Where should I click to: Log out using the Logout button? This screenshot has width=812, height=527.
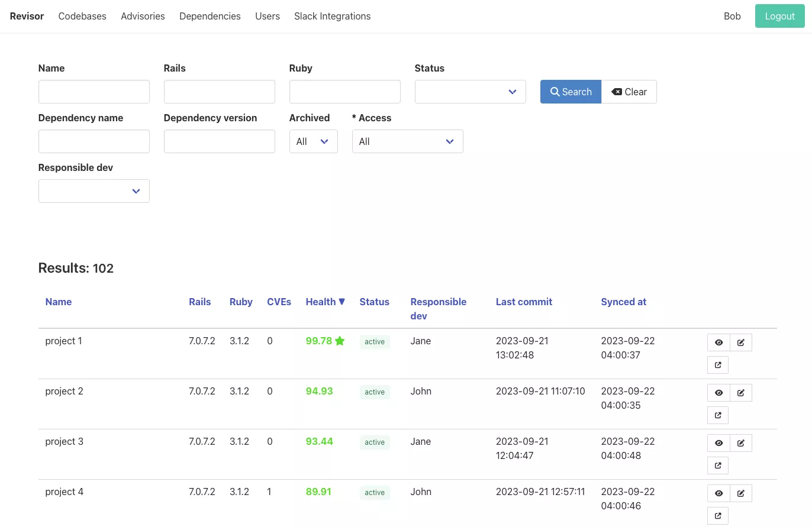tap(779, 16)
